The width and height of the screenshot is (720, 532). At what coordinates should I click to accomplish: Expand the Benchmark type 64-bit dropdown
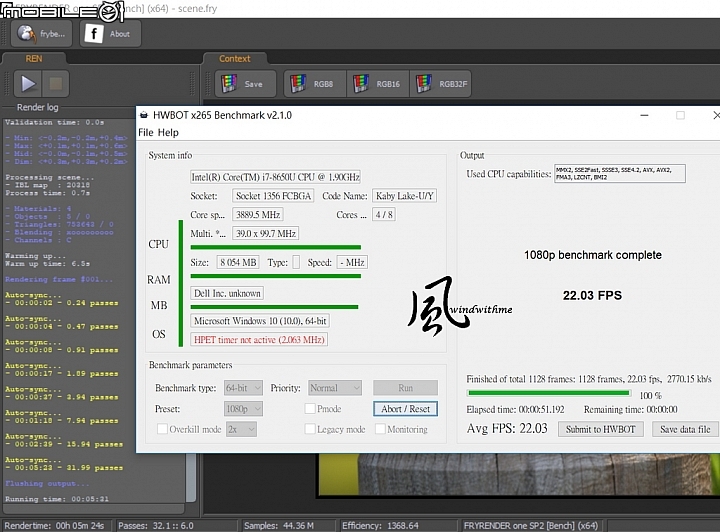click(243, 388)
